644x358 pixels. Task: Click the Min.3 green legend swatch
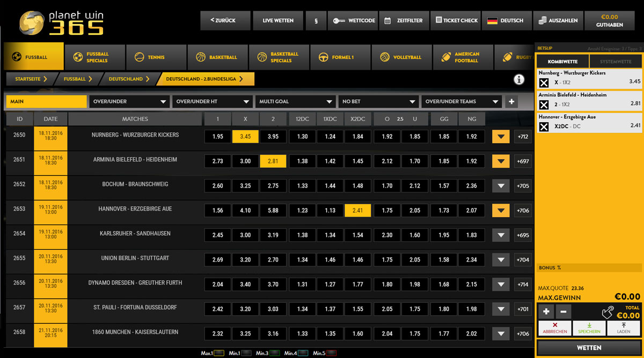pyautogui.click(x=275, y=353)
